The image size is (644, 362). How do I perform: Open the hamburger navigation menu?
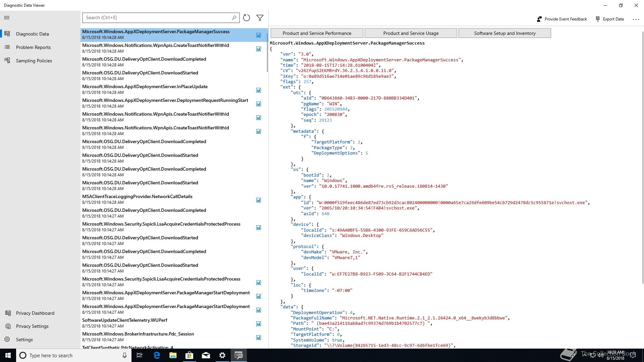pos(7,18)
